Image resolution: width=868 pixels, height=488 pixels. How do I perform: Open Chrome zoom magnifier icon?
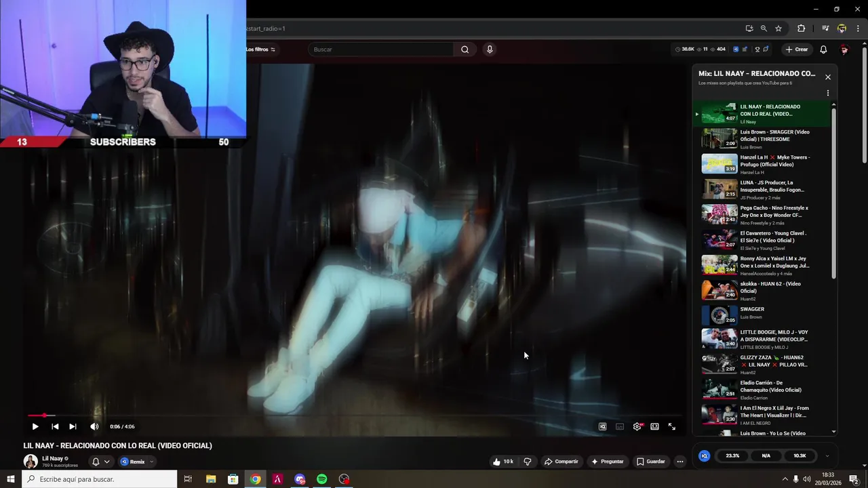764,28
